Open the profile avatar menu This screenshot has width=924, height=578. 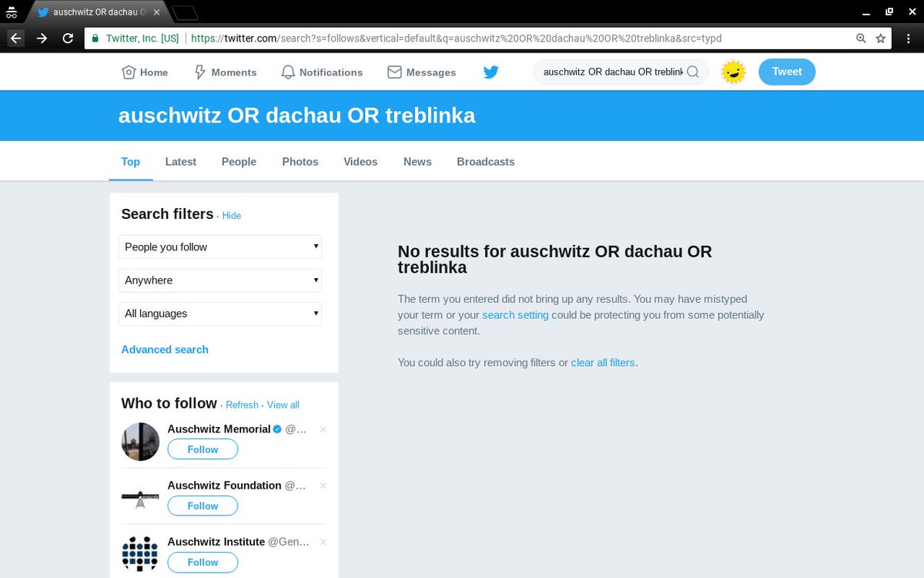click(733, 72)
